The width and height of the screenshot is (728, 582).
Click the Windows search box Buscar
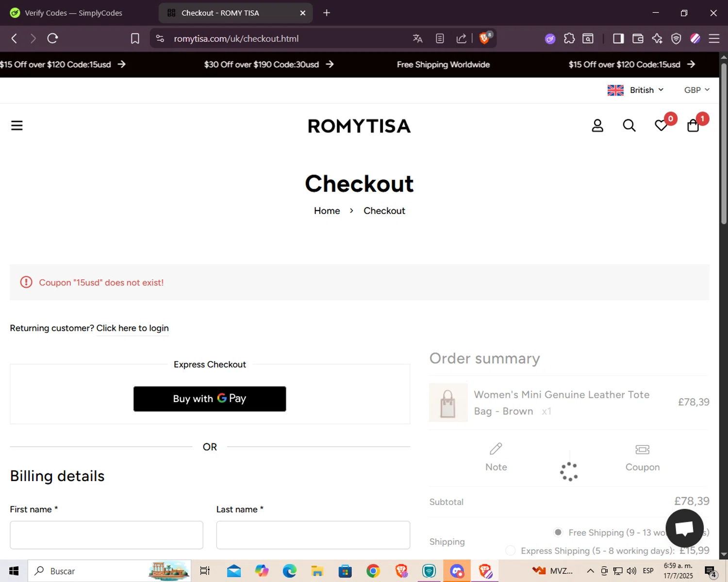(110, 571)
